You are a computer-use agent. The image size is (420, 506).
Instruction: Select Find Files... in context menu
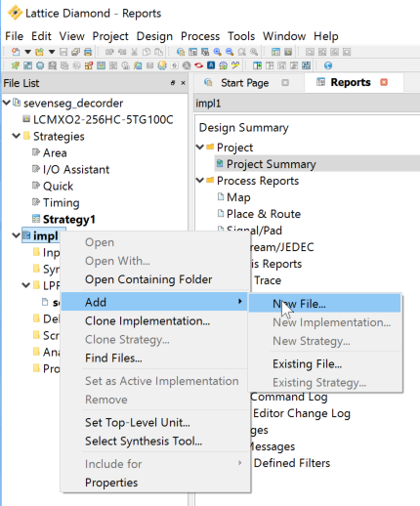point(155,358)
